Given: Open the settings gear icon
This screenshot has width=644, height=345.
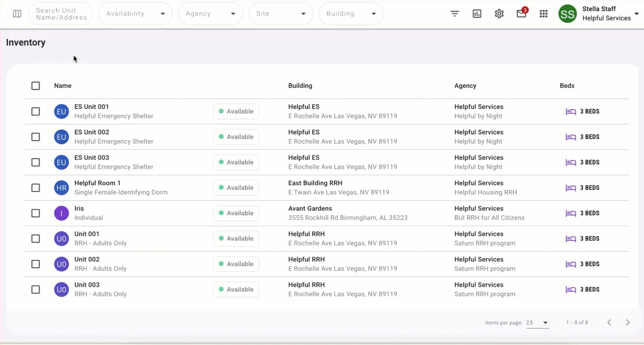Looking at the screenshot, I should (x=499, y=14).
